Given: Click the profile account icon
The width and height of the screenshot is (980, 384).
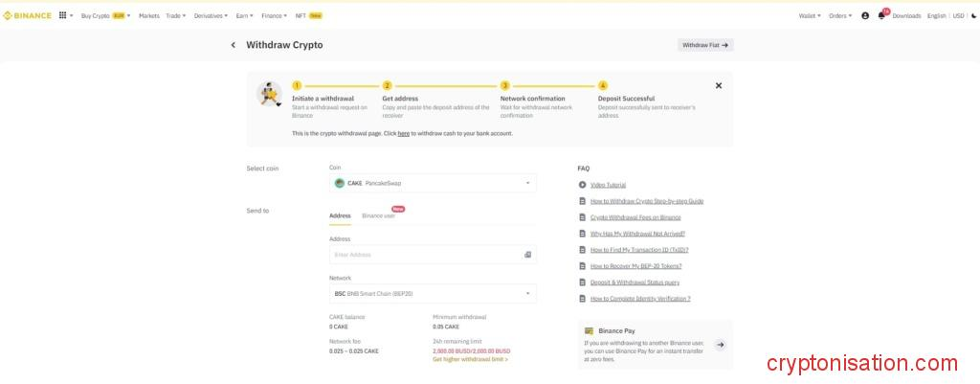Looking at the screenshot, I should pos(865,15).
